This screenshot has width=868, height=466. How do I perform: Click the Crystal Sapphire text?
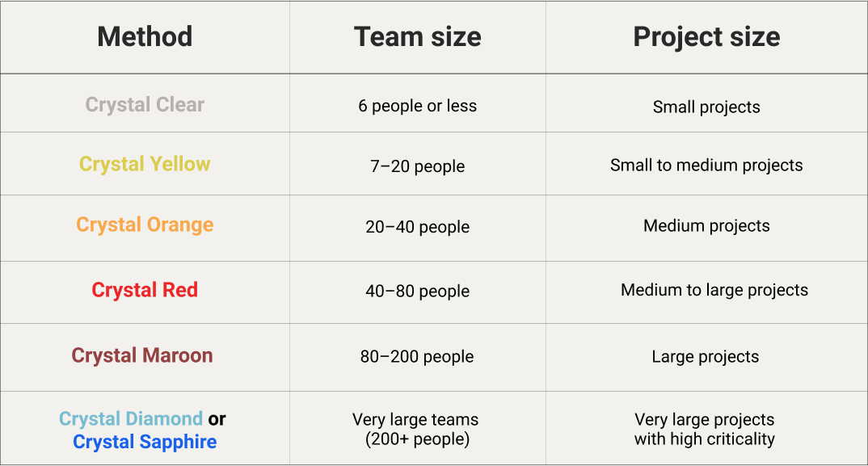[x=145, y=442]
